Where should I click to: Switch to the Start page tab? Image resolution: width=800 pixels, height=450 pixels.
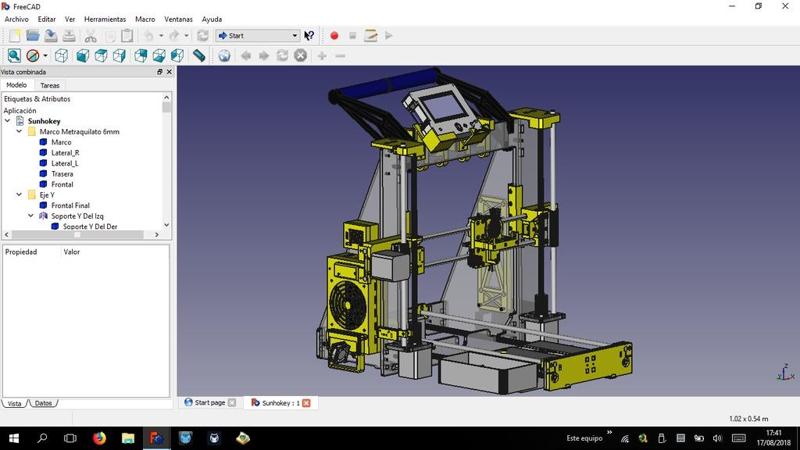click(209, 403)
